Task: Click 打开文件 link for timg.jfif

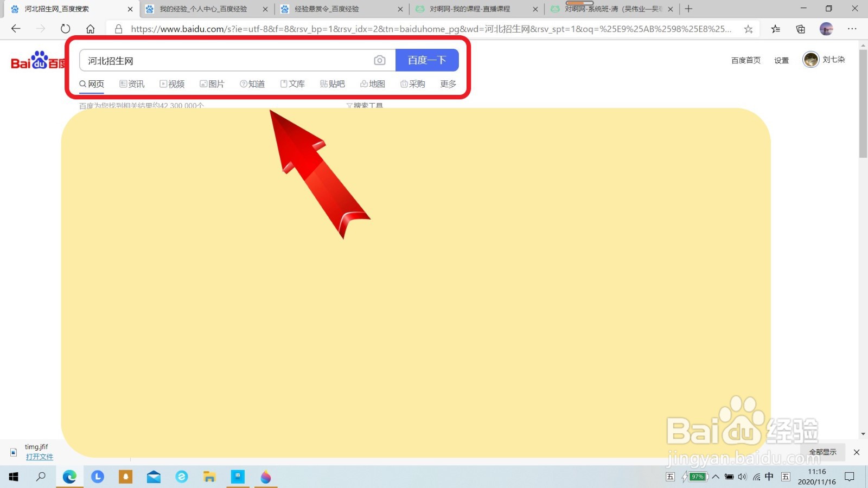Action: tap(39, 457)
